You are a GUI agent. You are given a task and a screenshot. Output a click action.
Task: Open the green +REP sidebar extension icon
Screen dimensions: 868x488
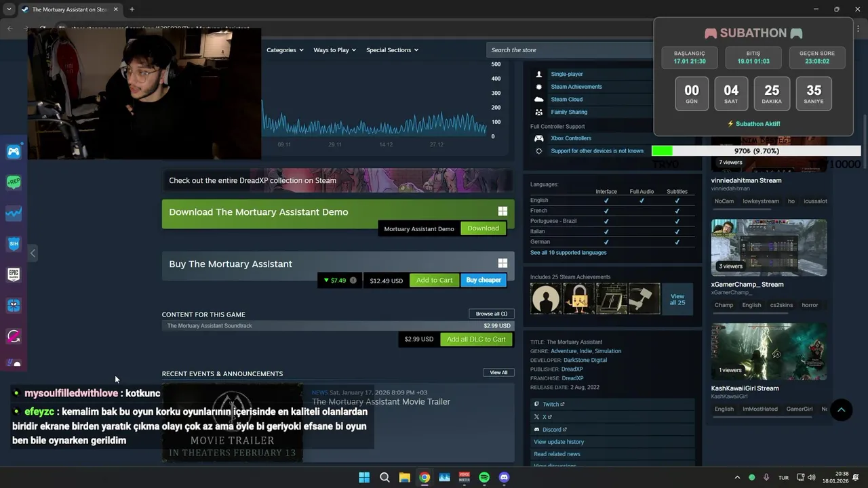click(14, 182)
